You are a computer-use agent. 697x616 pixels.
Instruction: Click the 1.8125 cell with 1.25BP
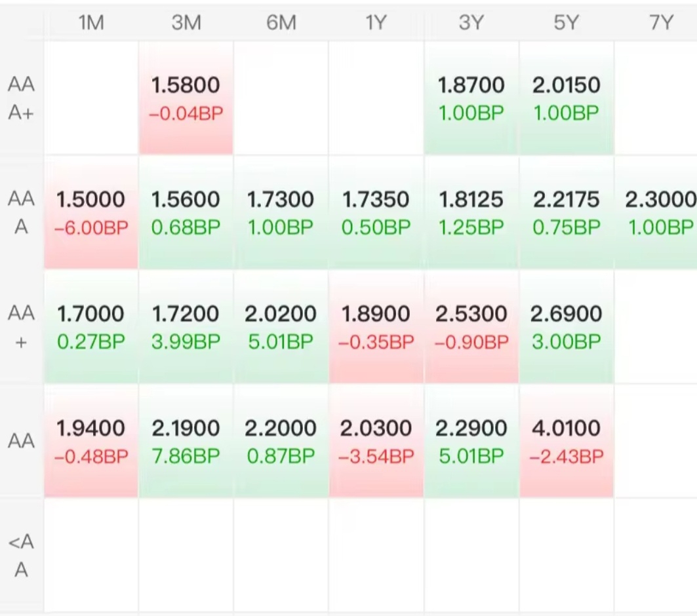click(471, 212)
